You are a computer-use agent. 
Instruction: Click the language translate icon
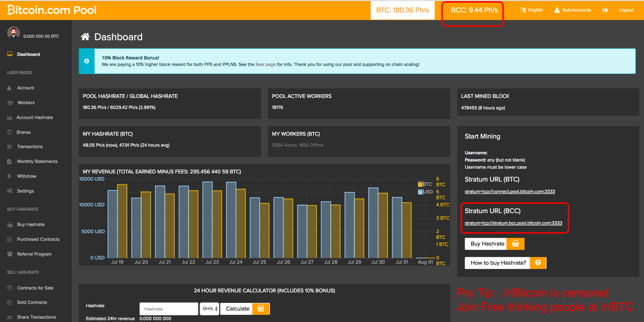pos(523,10)
